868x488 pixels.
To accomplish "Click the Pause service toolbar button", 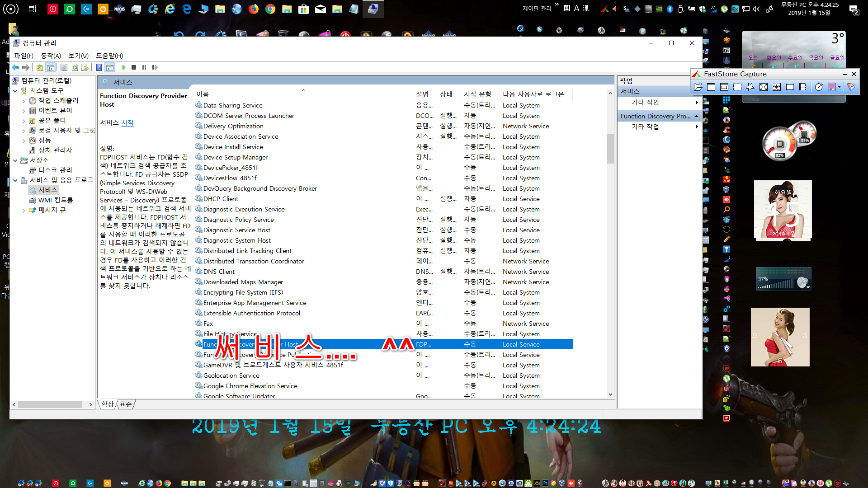I will click(144, 67).
